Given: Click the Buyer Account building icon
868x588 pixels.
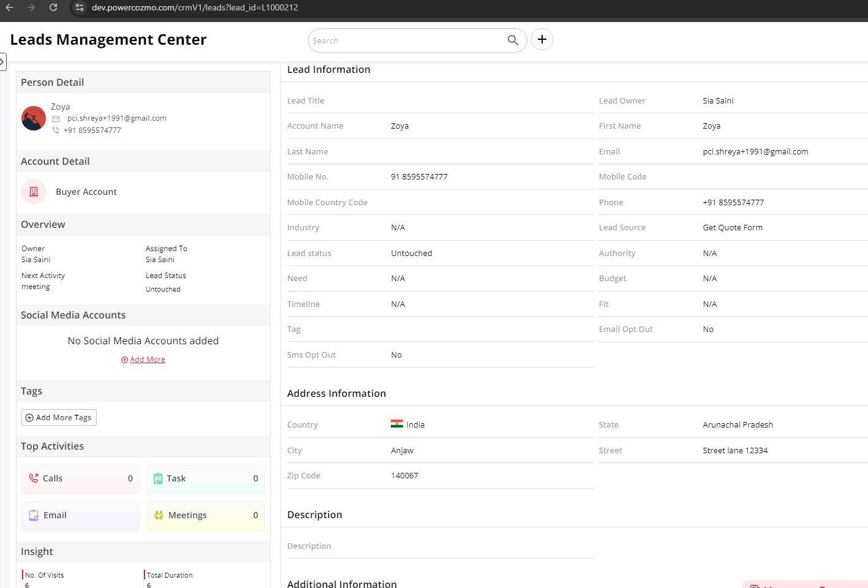Looking at the screenshot, I should pyautogui.click(x=34, y=192).
